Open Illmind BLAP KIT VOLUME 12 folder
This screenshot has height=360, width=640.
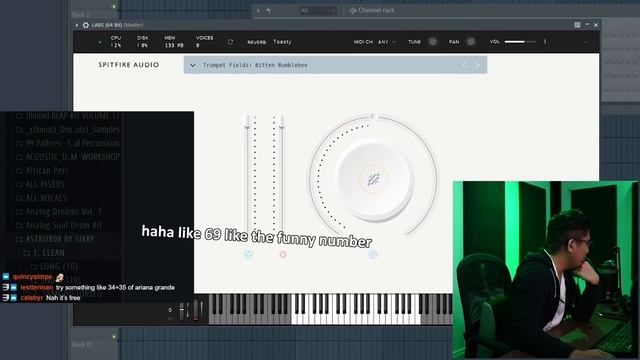point(68,116)
